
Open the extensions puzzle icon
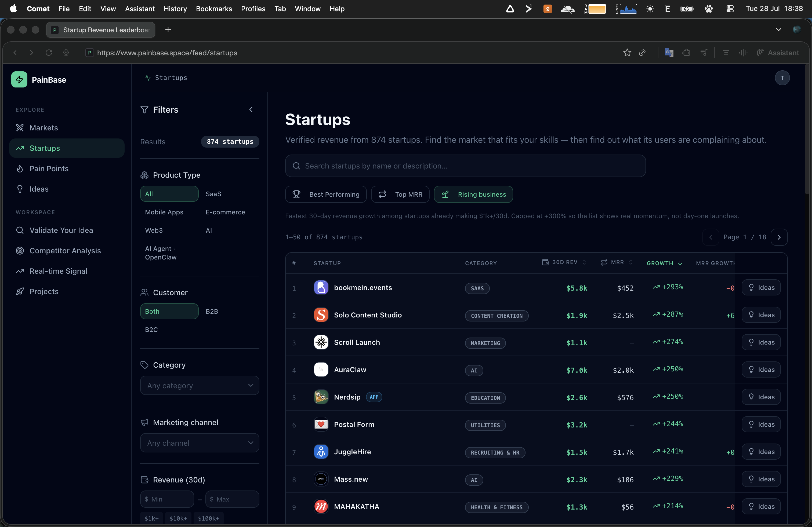pos(686,53)
